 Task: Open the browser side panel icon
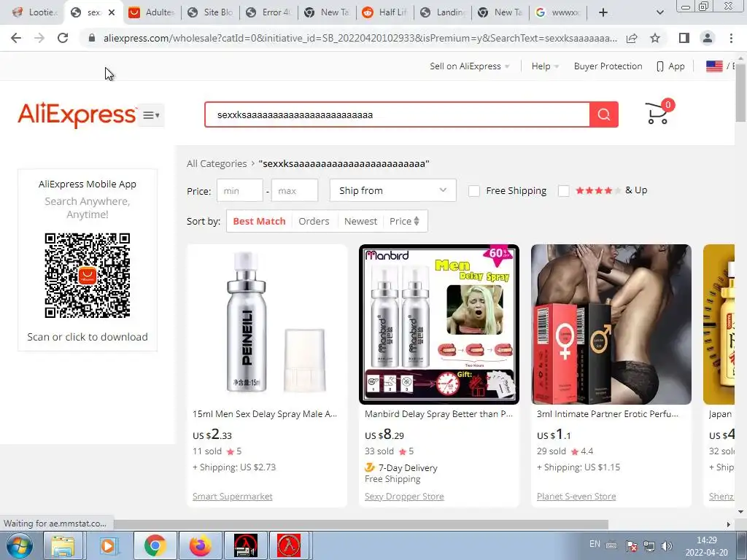[684, 38]
